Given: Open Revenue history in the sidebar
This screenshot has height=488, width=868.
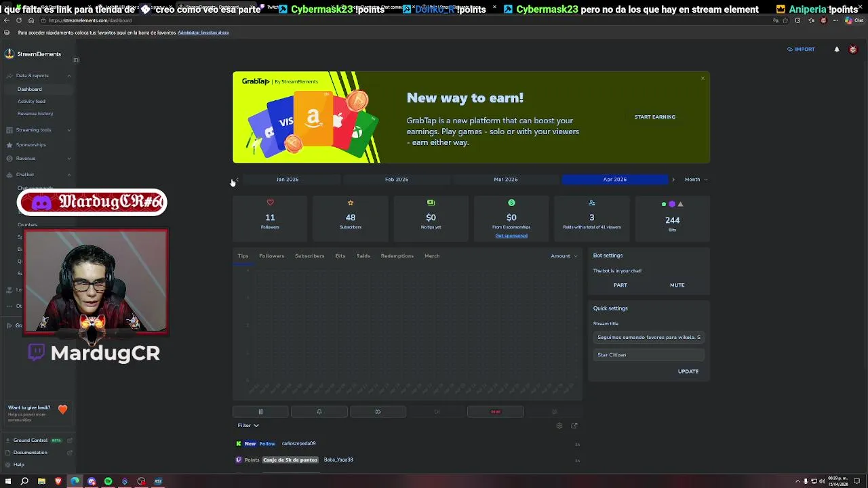Looking at the screenshot, I should pyautogui.click(x=35, y=114).
